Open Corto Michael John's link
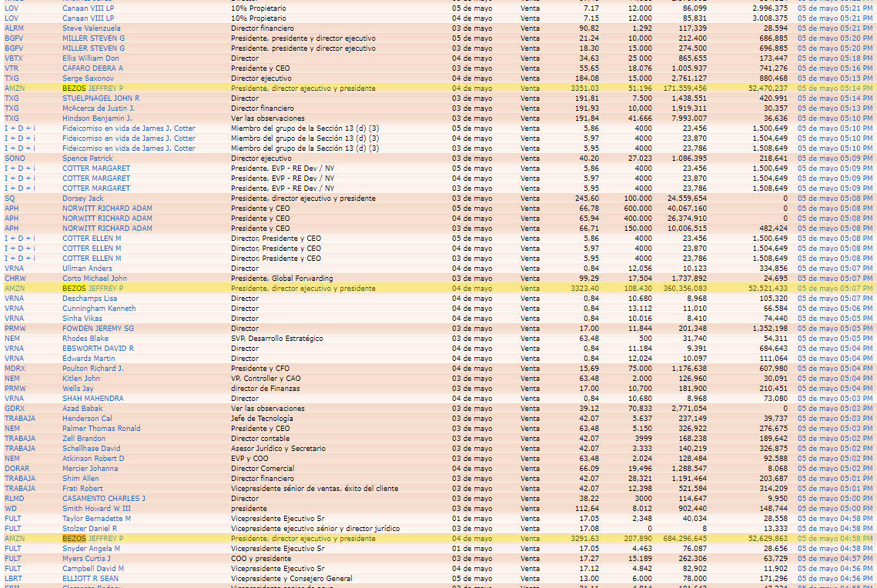This screenshot has width=877, height=588. [x=95, y=278]
